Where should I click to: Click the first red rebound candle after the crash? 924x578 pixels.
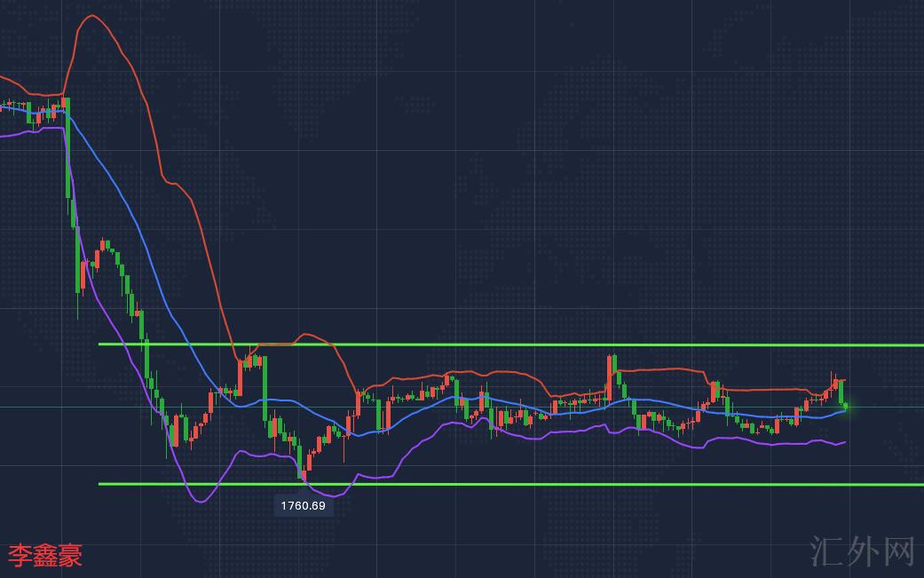(83, 275)
